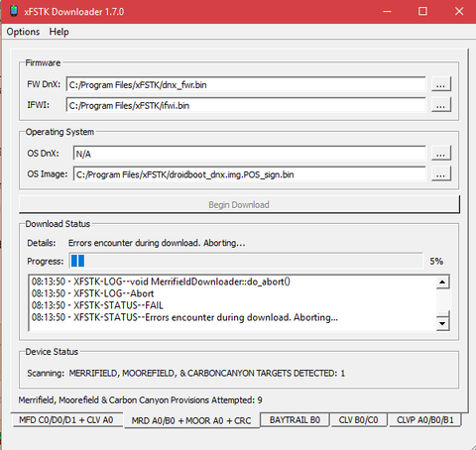The image size is (476, 450).
Task: Close the xFSTK Downloader window
Action: pyautogui.click(x=459, y=11)
